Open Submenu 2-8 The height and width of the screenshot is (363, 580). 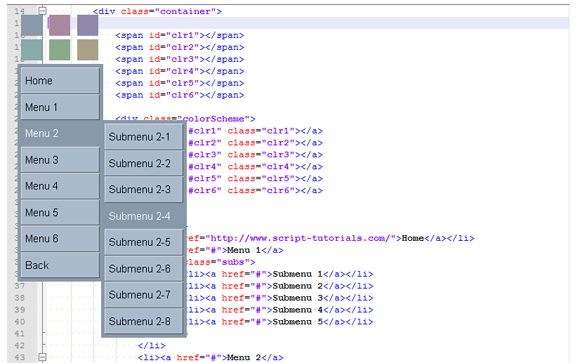pyautogui.click(x=144, y=321)
